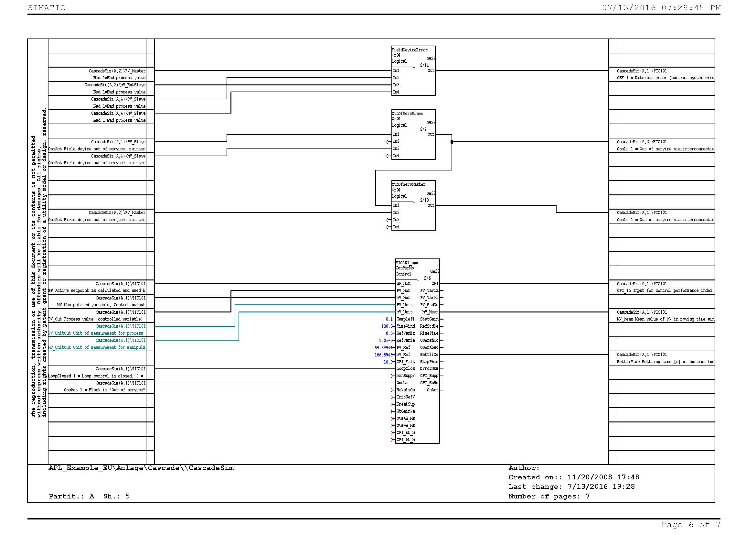Image resolution: width=756 pixels, height=535 pixels.
Task: Click the Out pin of OutOfServMaster block
Action: click(x=431, y=206)
